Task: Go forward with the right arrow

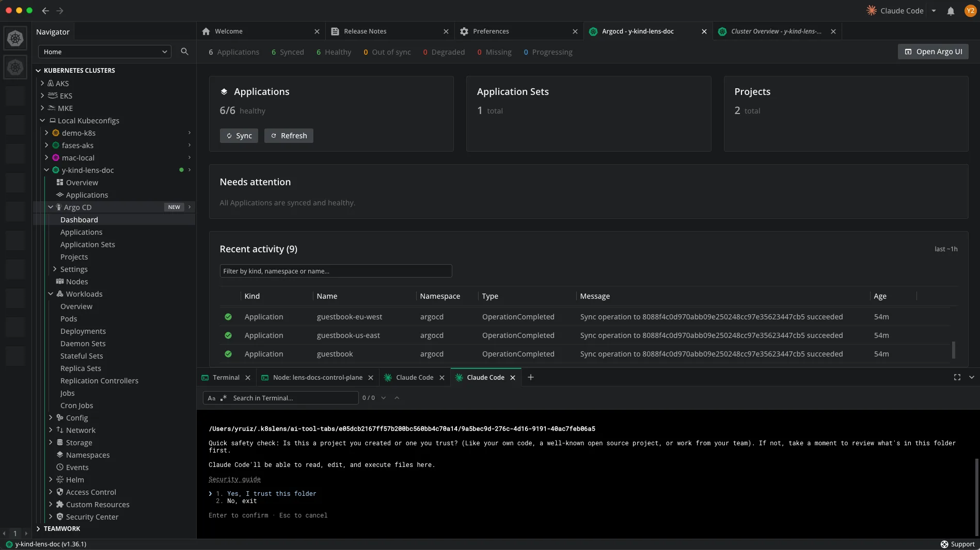Action: coord(60,11)
